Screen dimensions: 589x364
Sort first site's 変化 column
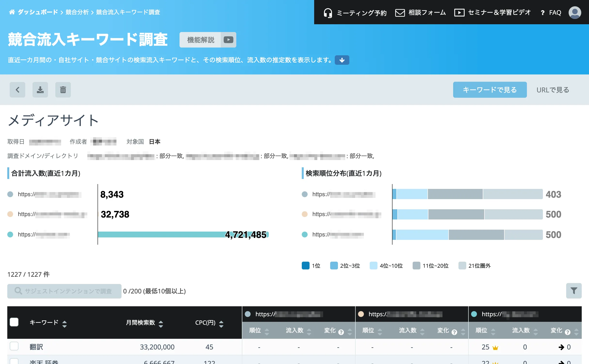click(x=350, y=332)
